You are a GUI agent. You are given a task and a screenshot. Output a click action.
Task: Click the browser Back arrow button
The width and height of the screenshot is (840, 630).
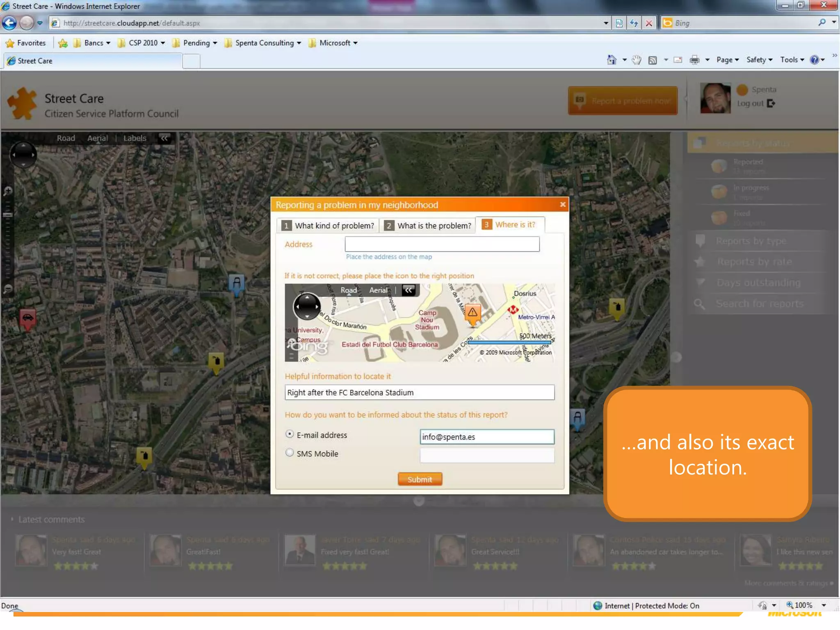click(9, 23)
